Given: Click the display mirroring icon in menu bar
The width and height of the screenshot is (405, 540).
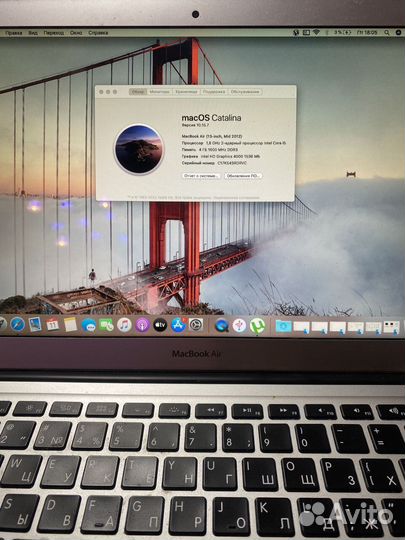Looking at the screenshot, I should (306, 32).
